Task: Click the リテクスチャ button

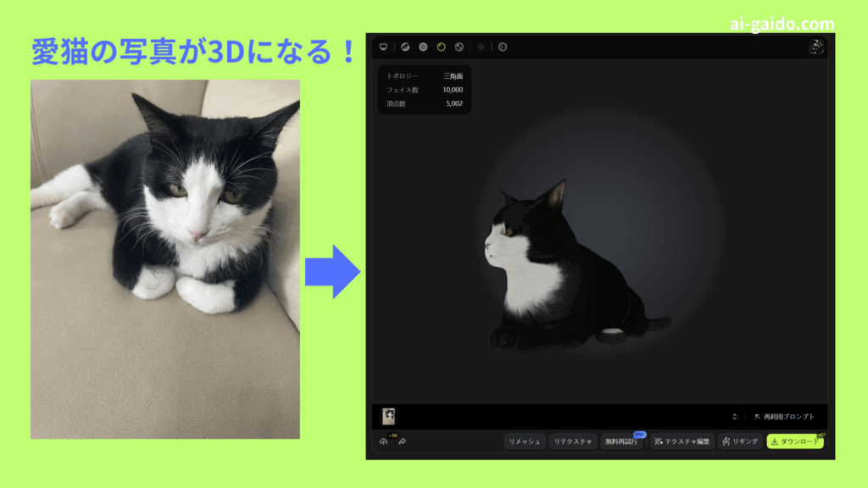Action: 573,441
